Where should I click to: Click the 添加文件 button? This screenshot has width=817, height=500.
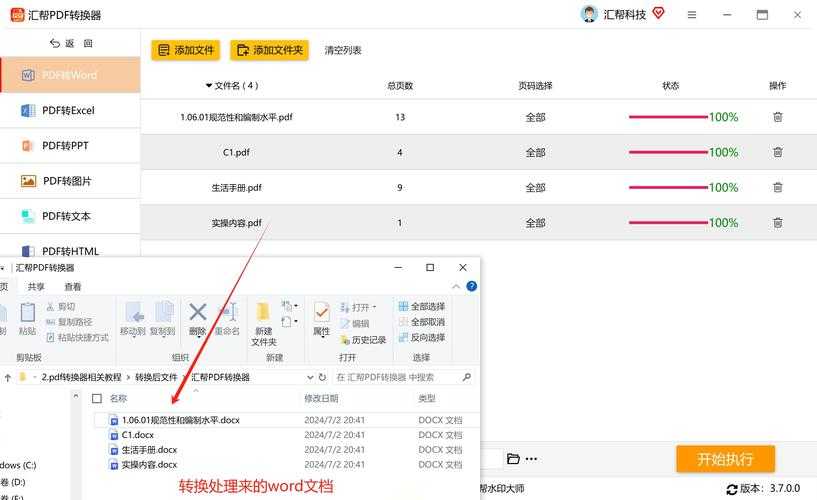pyautogui.click(x=185, y=50)
